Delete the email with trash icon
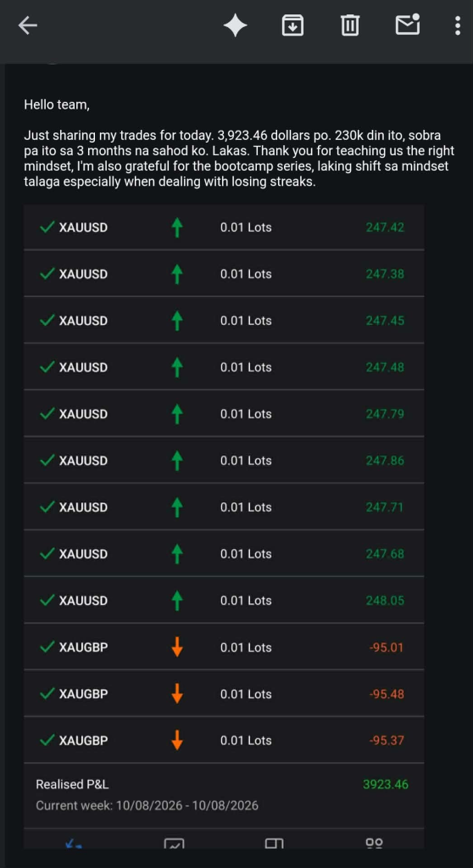The width and height of the screenshot is (473, 868). pos(349,25)
